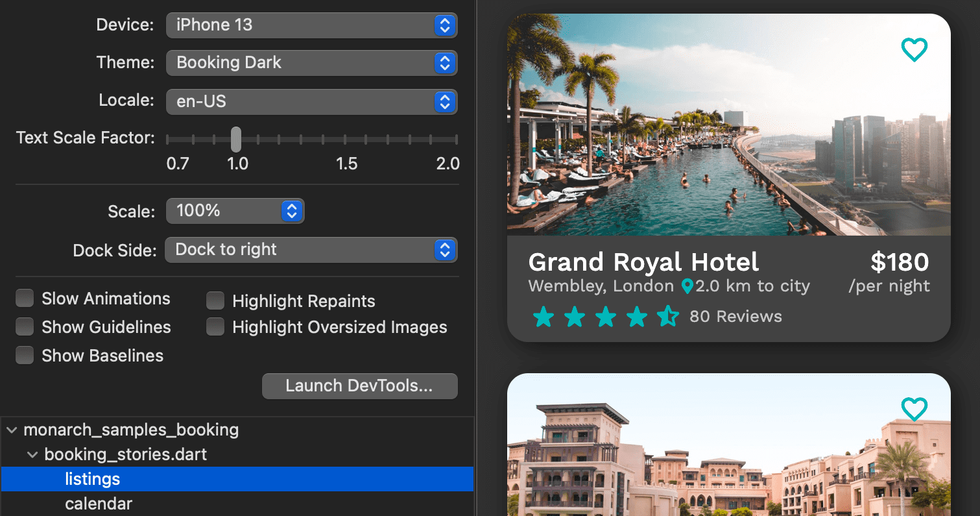The width and height of the screenshot is (980, 516).
Task: Check Highlight Repaints box
Action: [215, 301]
